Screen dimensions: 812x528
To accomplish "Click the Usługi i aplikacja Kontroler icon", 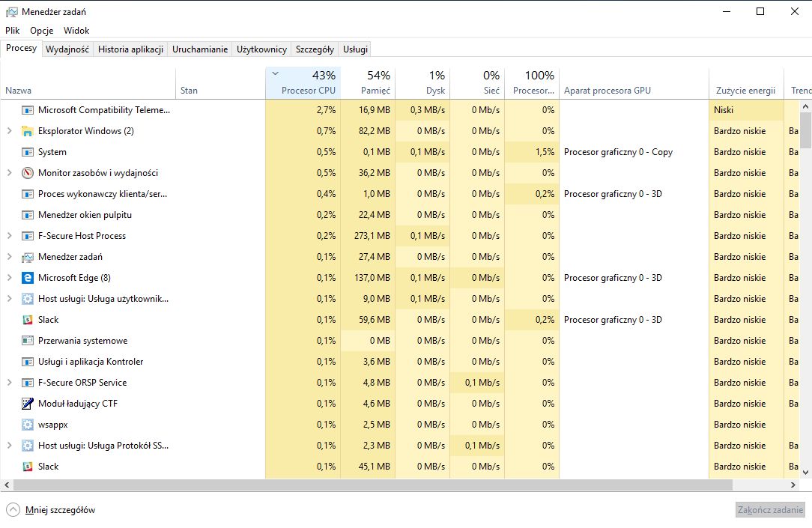I will tap(28, 362).
